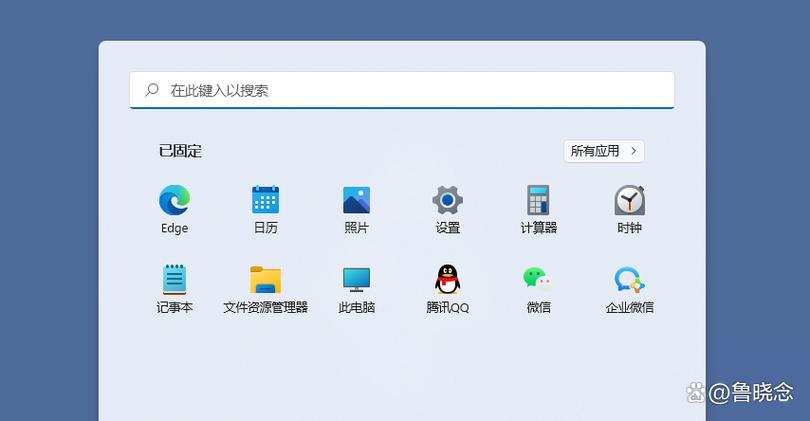Click the 已固定 section heading
Image resolution: width=810 pixels, height=421 pixels.
pyautogui.click(x=180, y=151)
